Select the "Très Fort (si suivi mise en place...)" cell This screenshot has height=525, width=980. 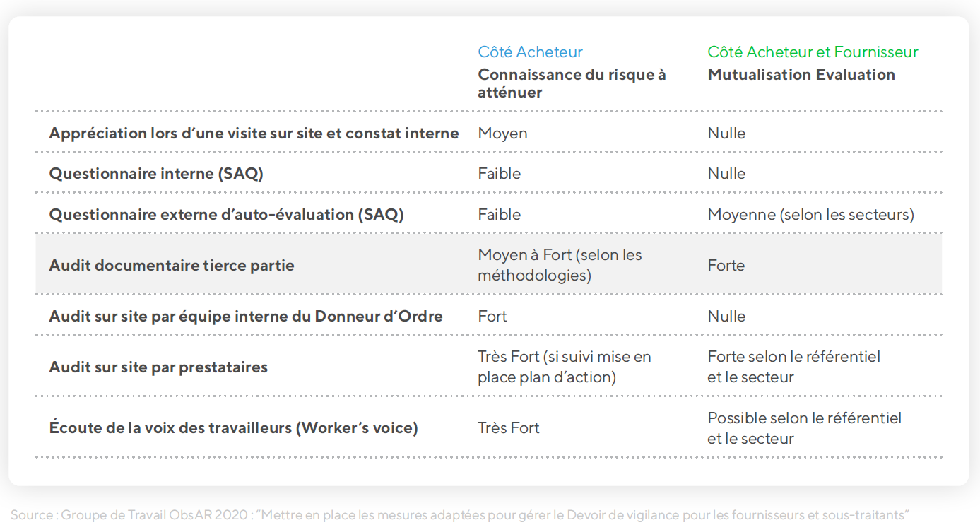tap(564, 367)
